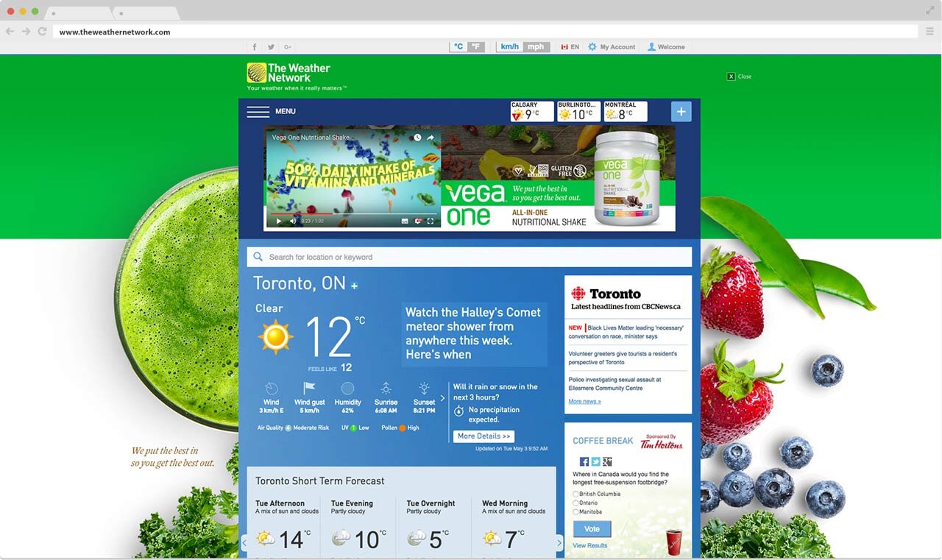Enter fullscreen on the Vega video
942x560 pixels.
point(431,221)
